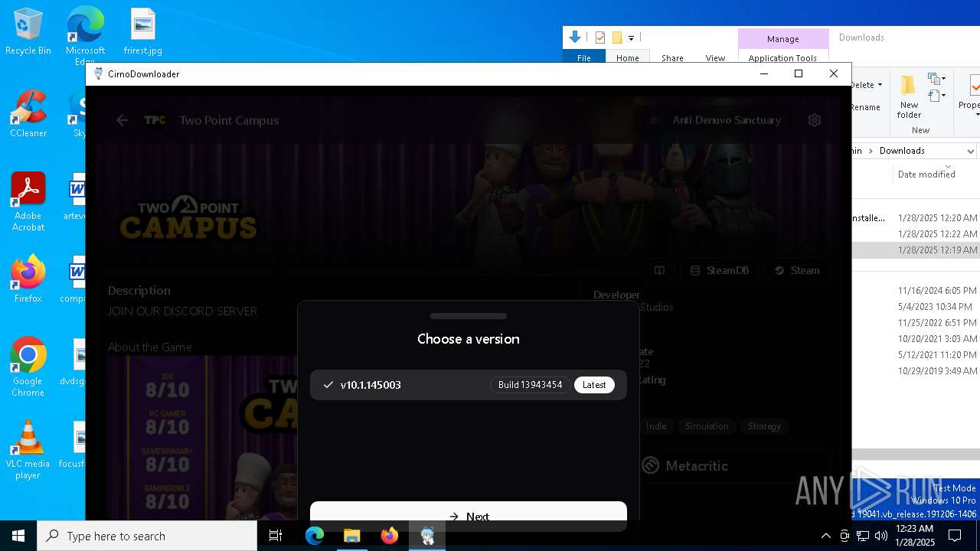Select version v10.1.145003
The image size is (980, 551).
click(469, 385)
